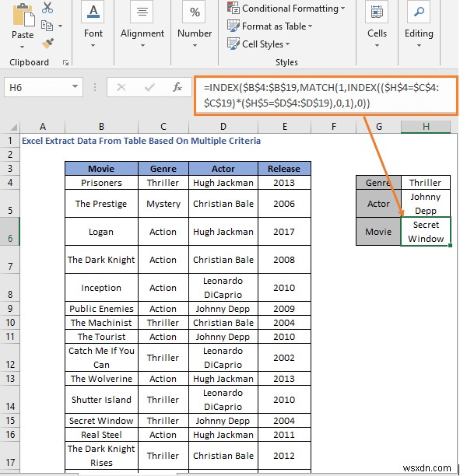Click the Paste clipboard icon
460x476 pixels.
pos(23,15)
